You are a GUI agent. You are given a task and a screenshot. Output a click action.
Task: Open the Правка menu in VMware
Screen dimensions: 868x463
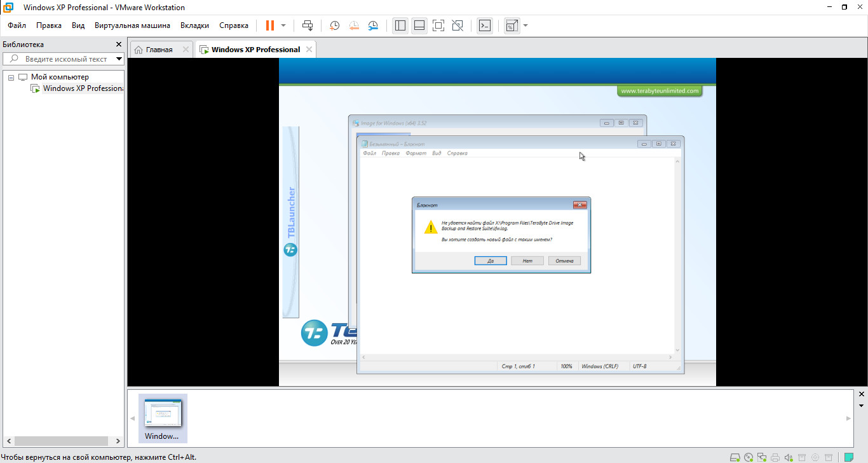49,25
